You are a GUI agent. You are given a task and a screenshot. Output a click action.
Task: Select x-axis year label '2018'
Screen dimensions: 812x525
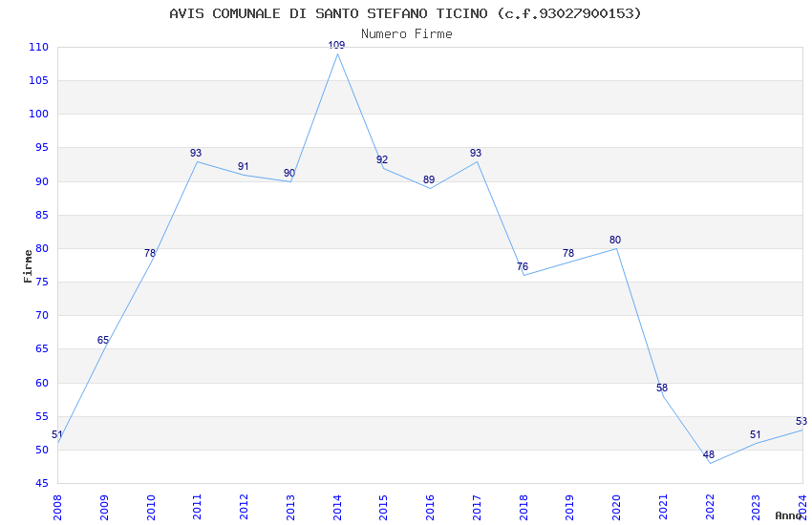[524, 507]
